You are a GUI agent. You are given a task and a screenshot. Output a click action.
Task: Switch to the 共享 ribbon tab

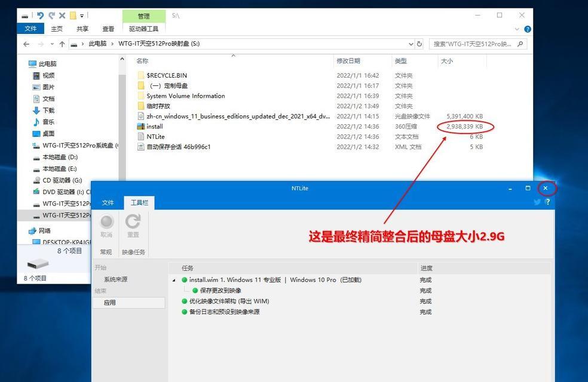(82, 29)
